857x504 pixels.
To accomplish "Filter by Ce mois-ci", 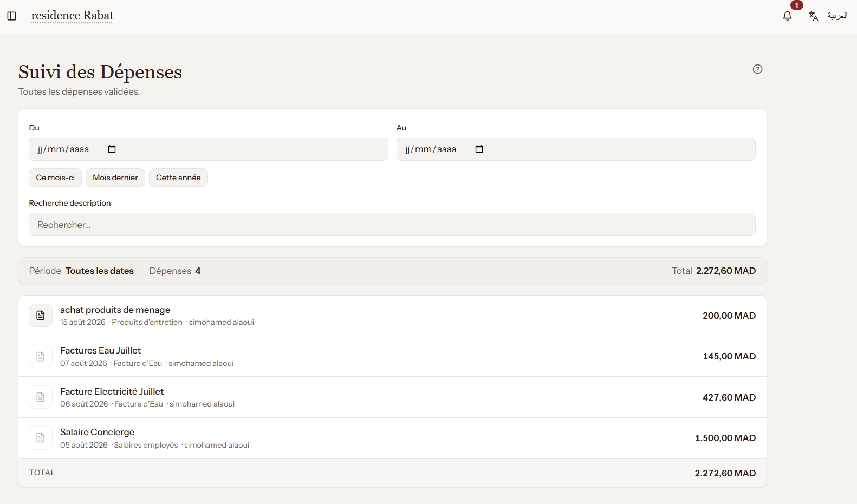I will pos(55,178).
